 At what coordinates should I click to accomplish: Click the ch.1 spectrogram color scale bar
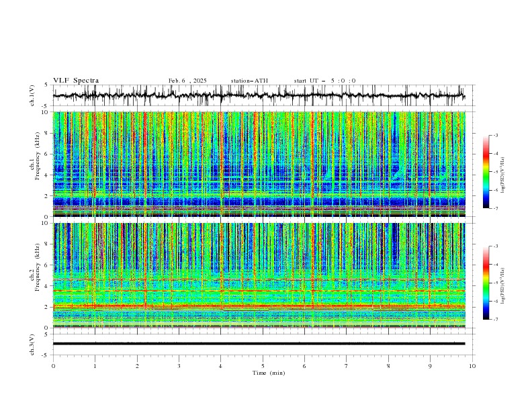(486, 172)
